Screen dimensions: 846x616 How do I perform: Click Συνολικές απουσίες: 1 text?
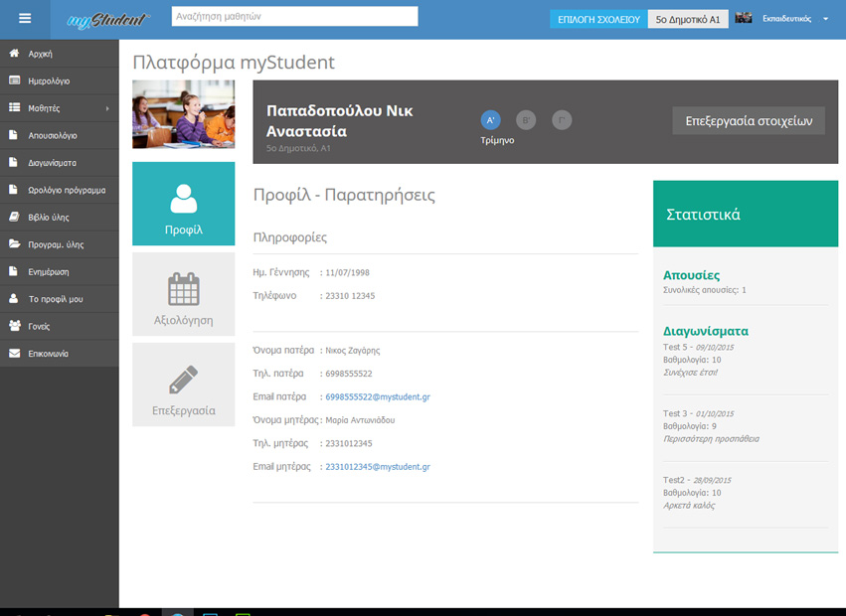[x=705, y=290]
